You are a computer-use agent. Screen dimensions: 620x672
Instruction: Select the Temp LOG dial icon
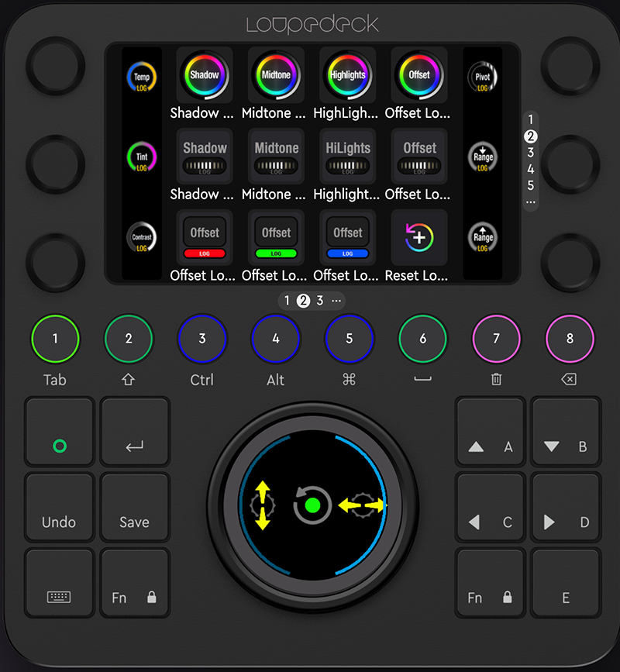pyautogui.click(x=141, y=78)
